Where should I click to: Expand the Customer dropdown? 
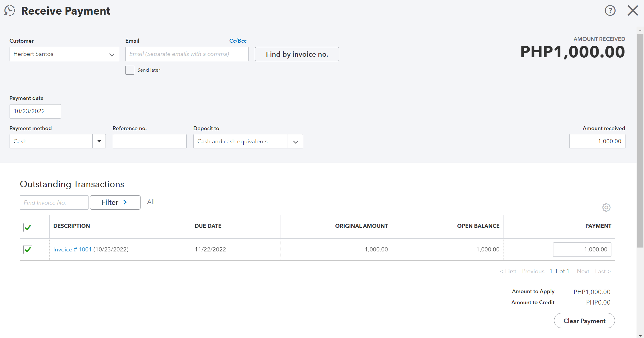tap(112, 54)
